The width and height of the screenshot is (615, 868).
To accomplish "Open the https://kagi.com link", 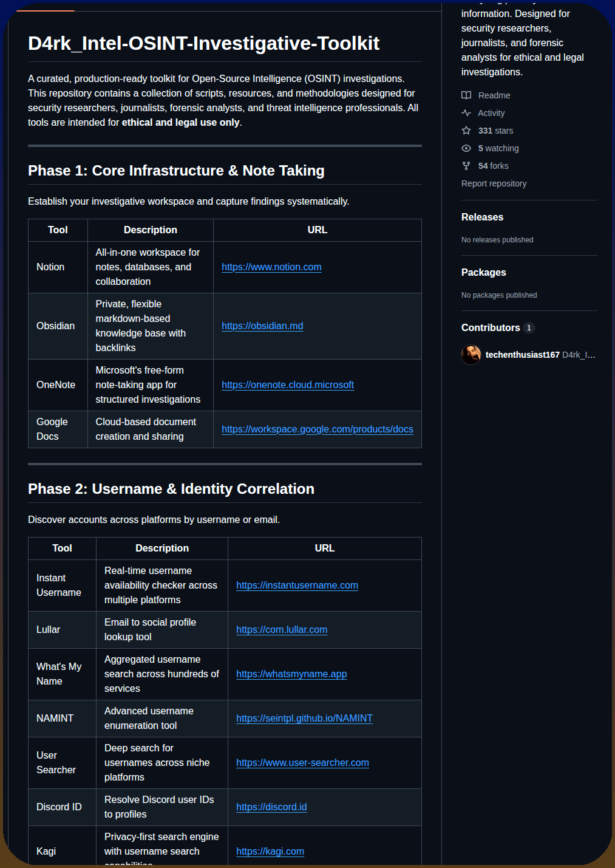I will coord(270,852).
